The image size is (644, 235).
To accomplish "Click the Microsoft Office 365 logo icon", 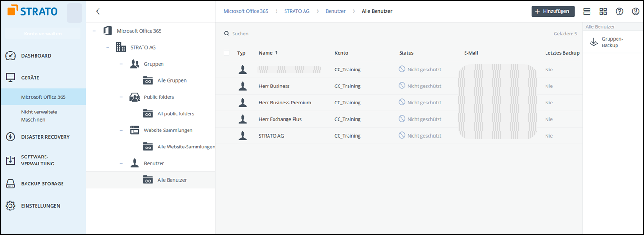I will (x=107, y=31).
